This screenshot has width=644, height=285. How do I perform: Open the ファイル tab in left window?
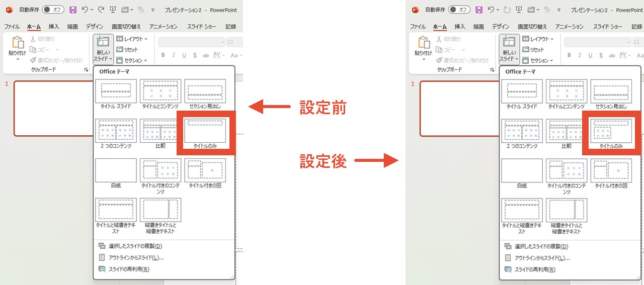coord(12,27)
